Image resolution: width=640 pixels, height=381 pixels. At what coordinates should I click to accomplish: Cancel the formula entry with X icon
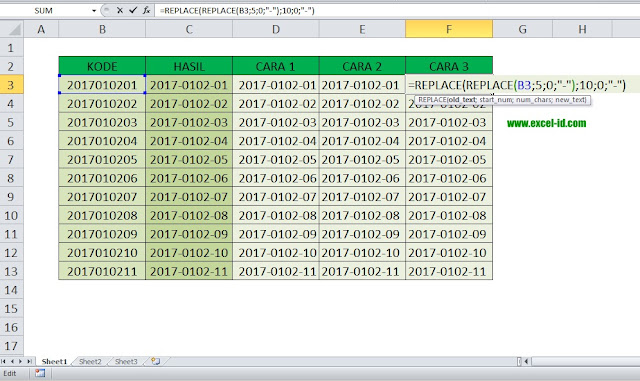point(120,10)
